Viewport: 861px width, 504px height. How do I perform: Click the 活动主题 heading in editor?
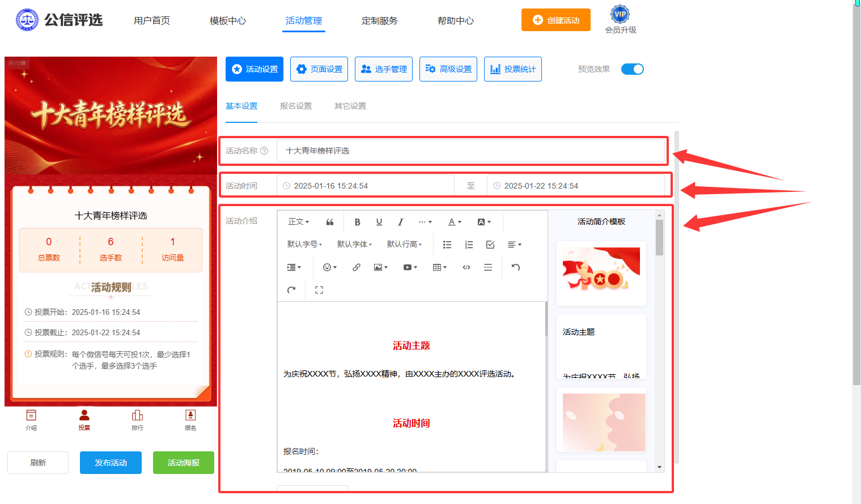tap(412, 345)
